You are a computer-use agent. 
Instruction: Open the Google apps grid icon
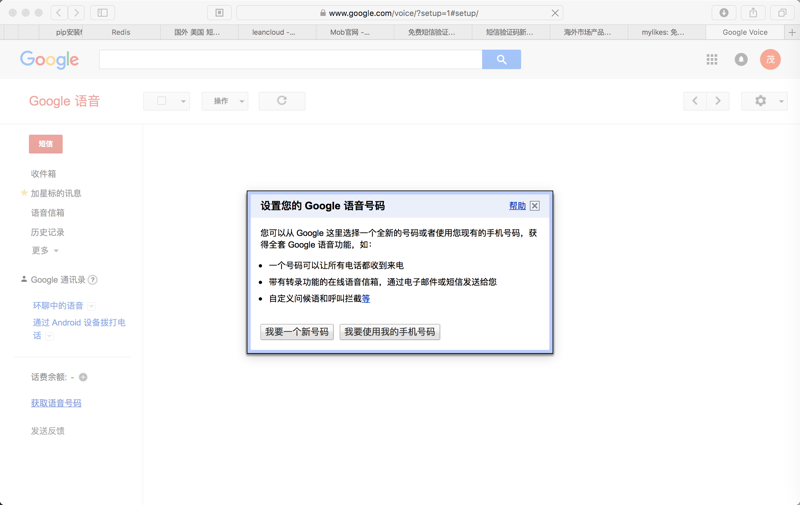coord(712,60)
